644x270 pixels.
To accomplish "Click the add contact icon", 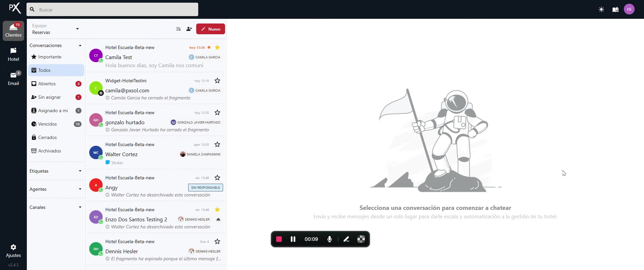I will tap(189, 29).
